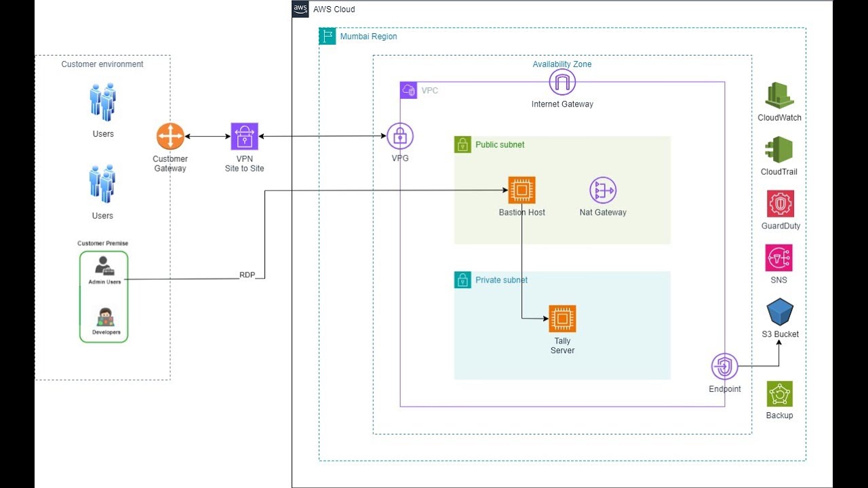The width and height of the screenshot is (868, 488).
Task: Select the 'Private subnet' label
Action: coord(501,280)
